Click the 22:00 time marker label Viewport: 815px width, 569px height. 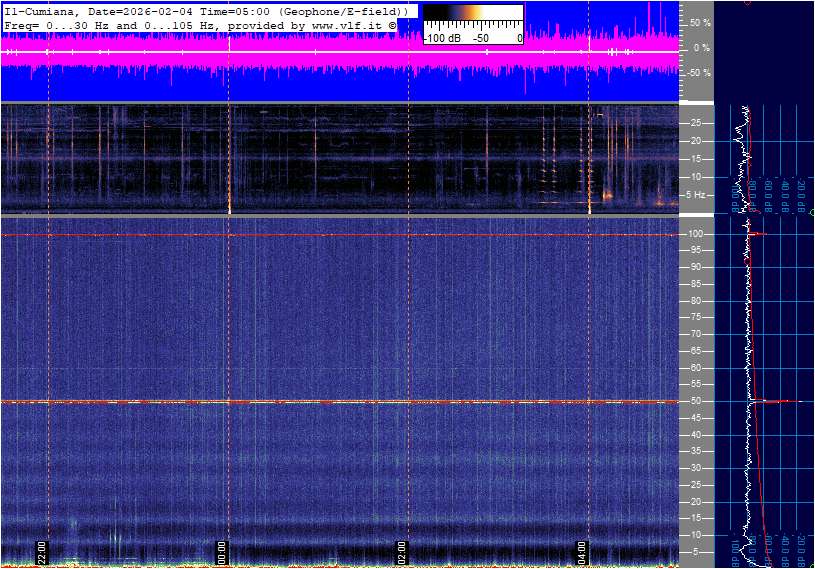(x=42, y=553)
